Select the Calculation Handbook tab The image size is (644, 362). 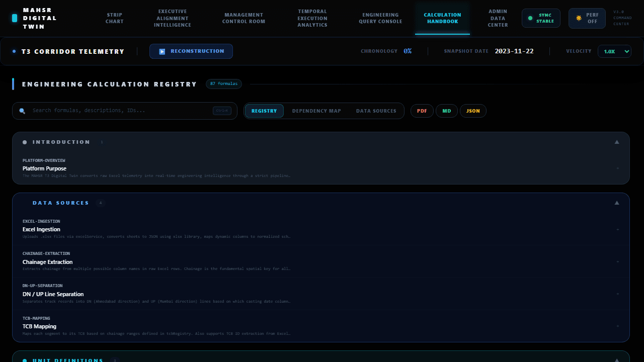(x=442, y=18)
